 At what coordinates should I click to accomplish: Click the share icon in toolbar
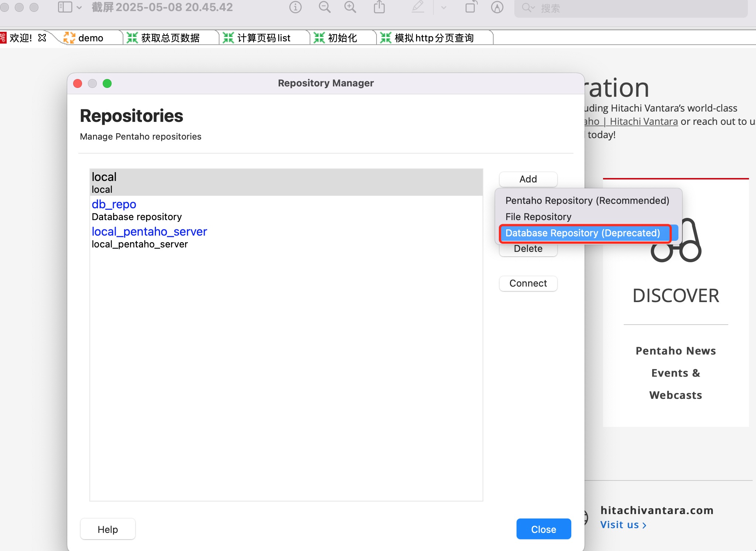pyautogui.click(x=379, y=7)
